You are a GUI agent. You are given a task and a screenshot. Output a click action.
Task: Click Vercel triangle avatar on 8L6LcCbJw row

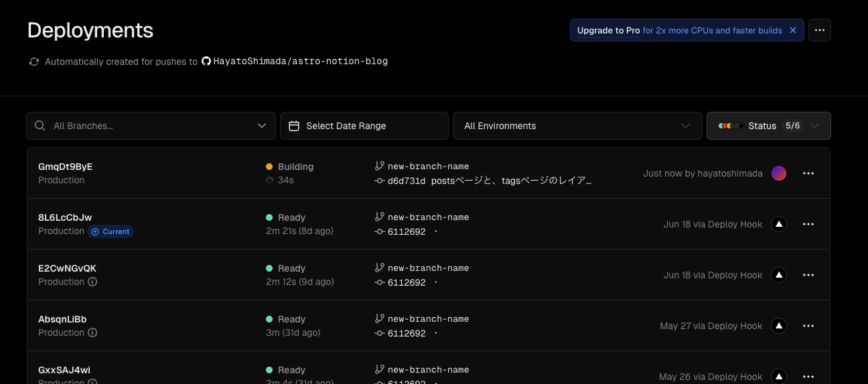click(x=778, y=224)
